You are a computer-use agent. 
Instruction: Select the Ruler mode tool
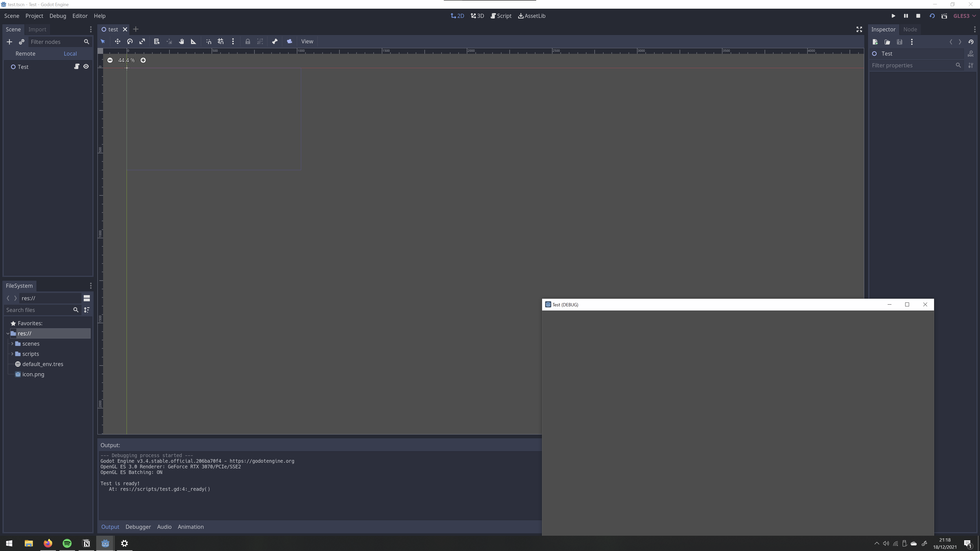194,41
